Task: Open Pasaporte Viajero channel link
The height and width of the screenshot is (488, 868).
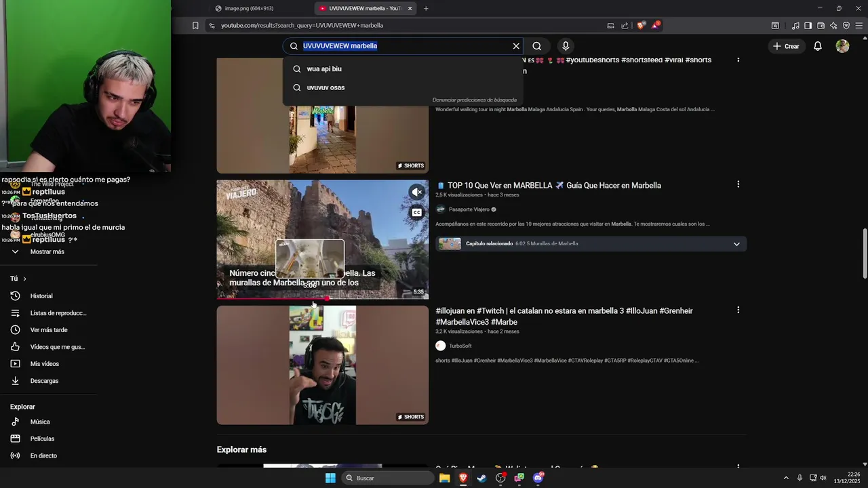Action: coord(469,209)
